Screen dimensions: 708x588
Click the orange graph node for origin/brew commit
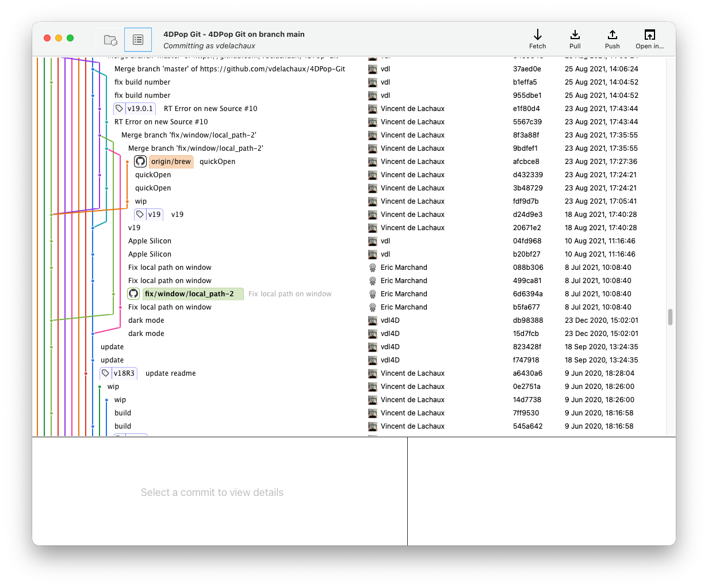(127, 162)
